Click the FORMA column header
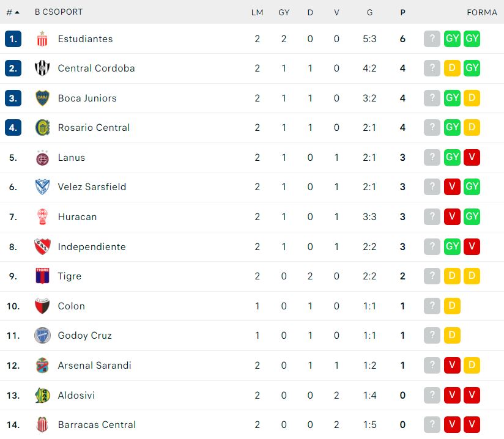This screenshot has width=504, height=439. coord(482,12)
